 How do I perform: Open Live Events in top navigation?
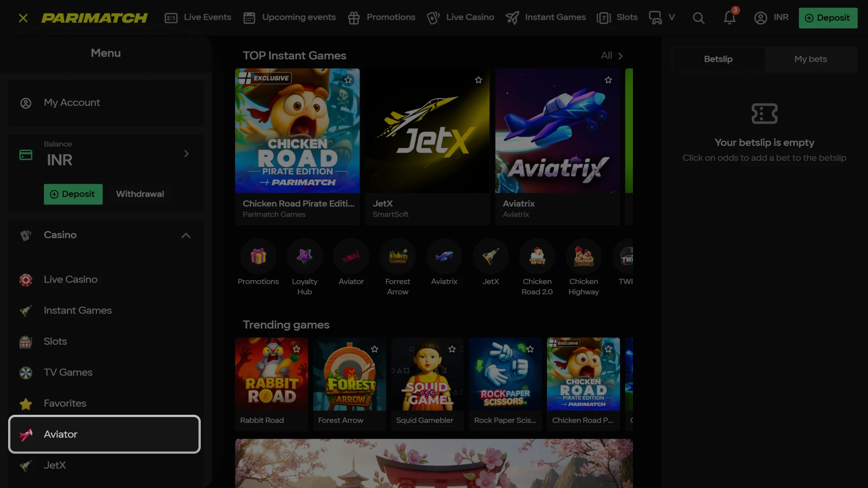198,18
